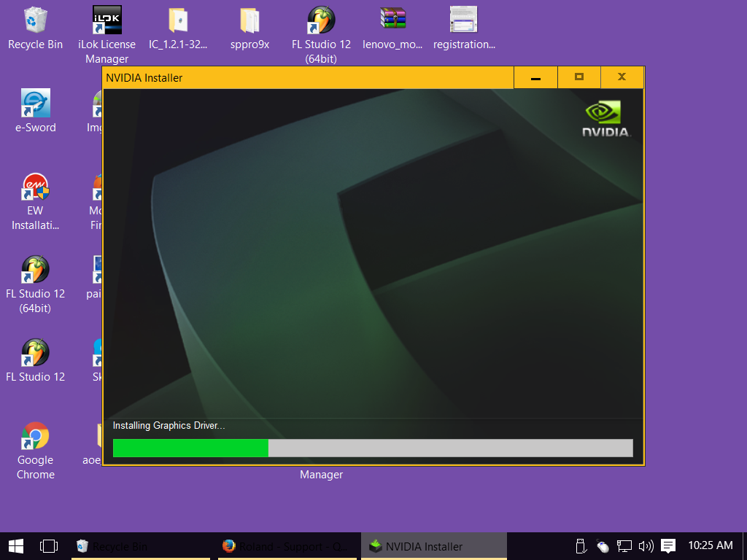Launch FL Studio 12 (64bit) beneath the EW Installation shortcut
747x560 pixels.
(x=35, y=285)
